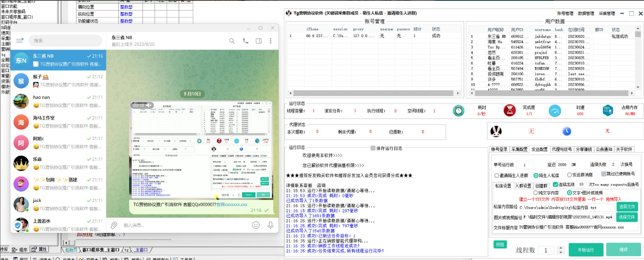Viewport: 644px width, 260px height.
Task: Click the paperclip attach file icon
Action: pos(114,225)
